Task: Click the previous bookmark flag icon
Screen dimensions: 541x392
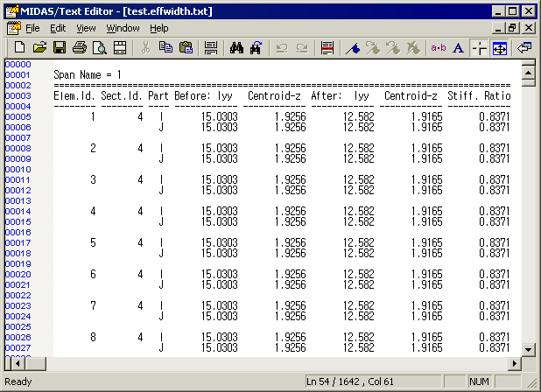Action: point(393,47)
